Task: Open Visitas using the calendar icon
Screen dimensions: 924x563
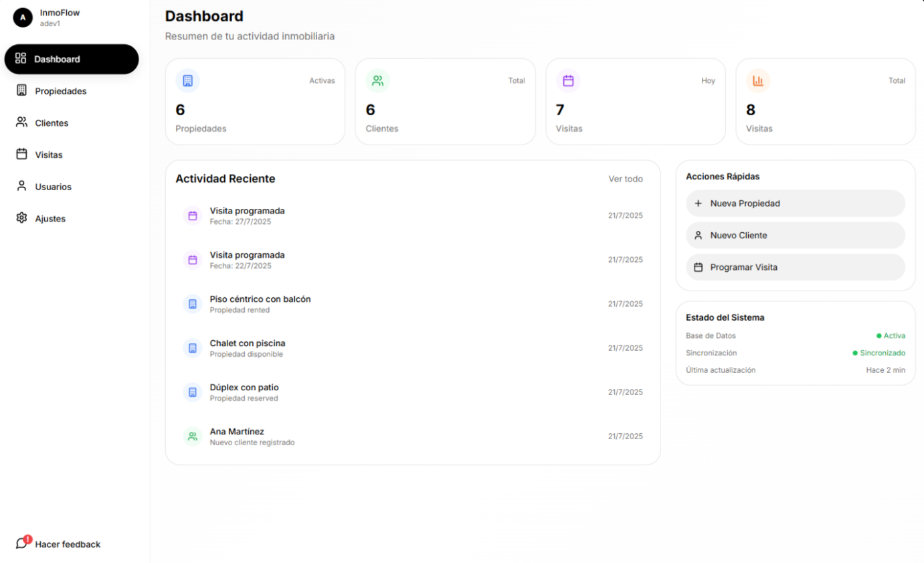Action: (22, 155)
